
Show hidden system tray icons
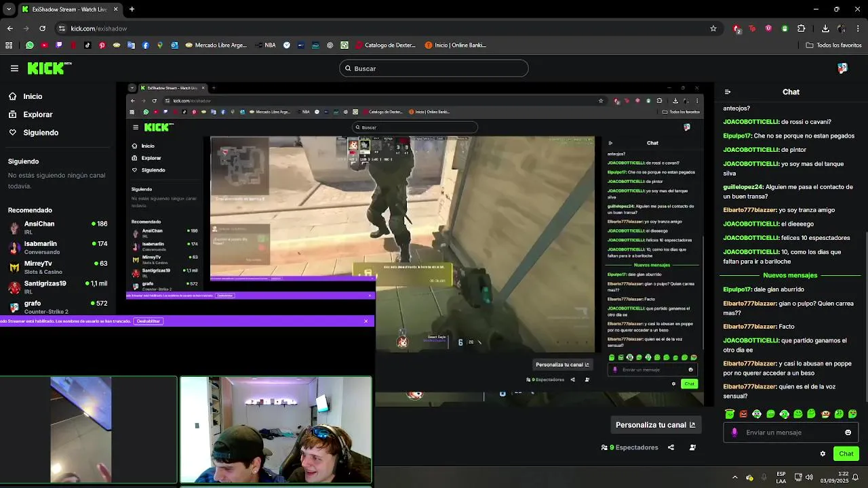click(734, 477)
